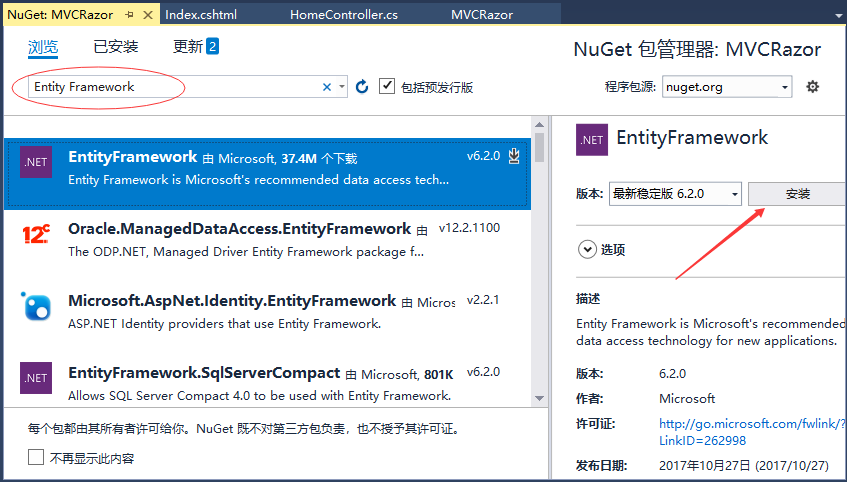Click the refresh icon beside the search box
This screenshot has height=482, width=847.
[362, 87]
